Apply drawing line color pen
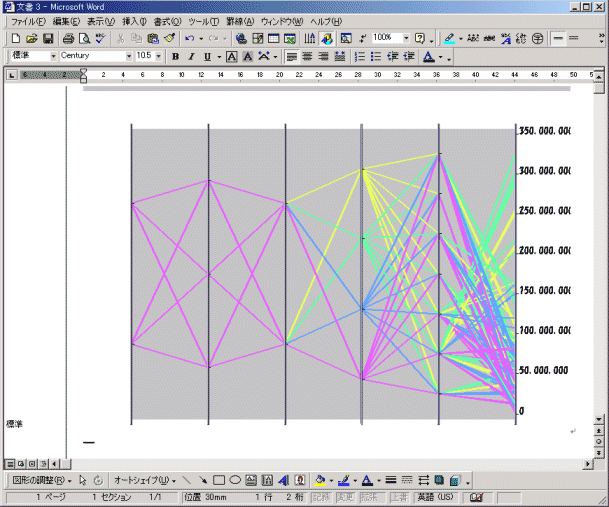This screenshot has width=609, height=507. 344,480
